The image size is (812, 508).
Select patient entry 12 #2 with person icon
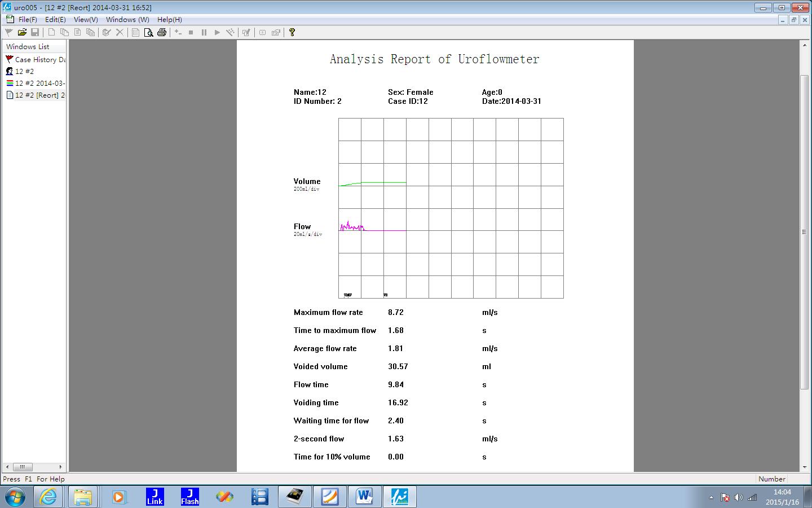[x=24, y=71]
